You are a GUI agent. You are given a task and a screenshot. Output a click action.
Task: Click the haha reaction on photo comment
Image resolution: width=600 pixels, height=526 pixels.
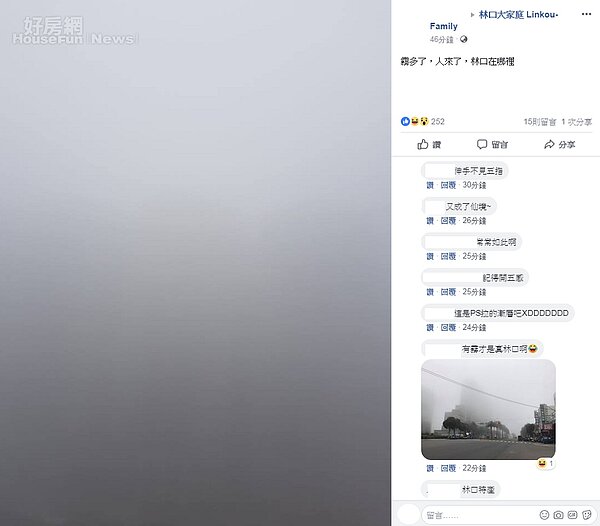click(545, 464)
